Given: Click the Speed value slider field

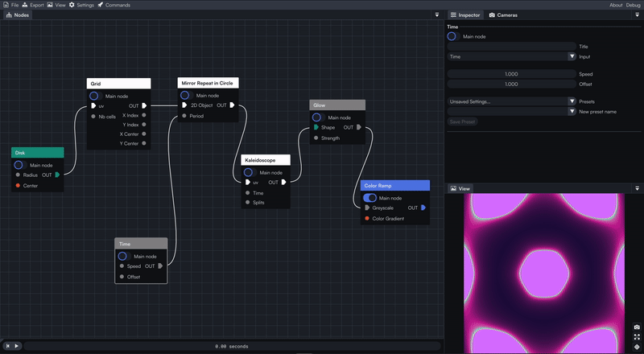Looking at the screenshot, I should [x=512, y=74].
